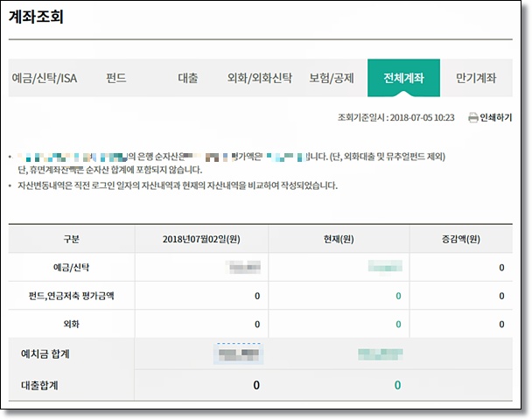The image size is (532, 420).
Task: Click the 예치금 합계 label
Action: point(45,354)
